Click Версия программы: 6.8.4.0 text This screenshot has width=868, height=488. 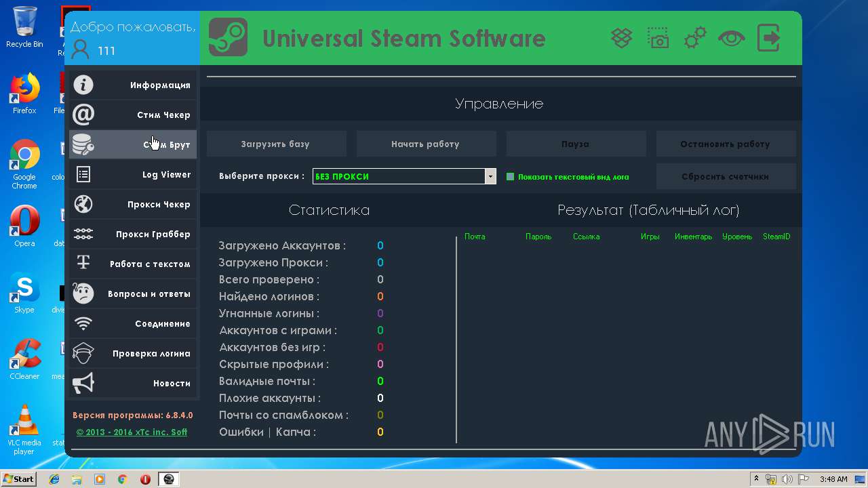click(x=133, y=415)
